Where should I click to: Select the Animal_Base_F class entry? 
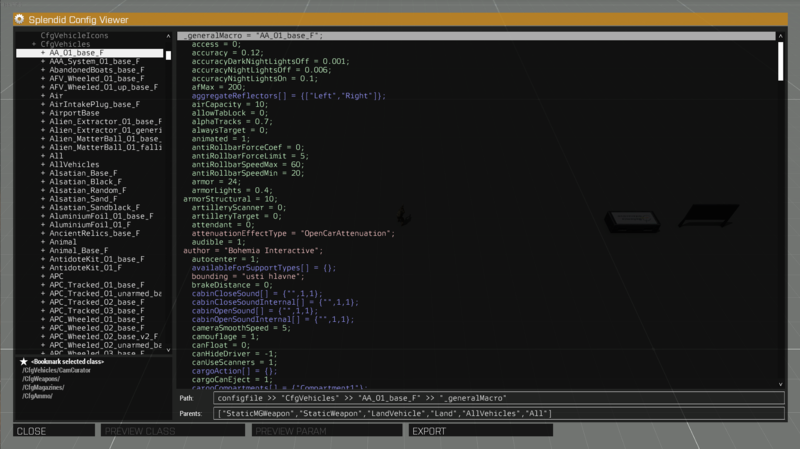coord(78,250)
